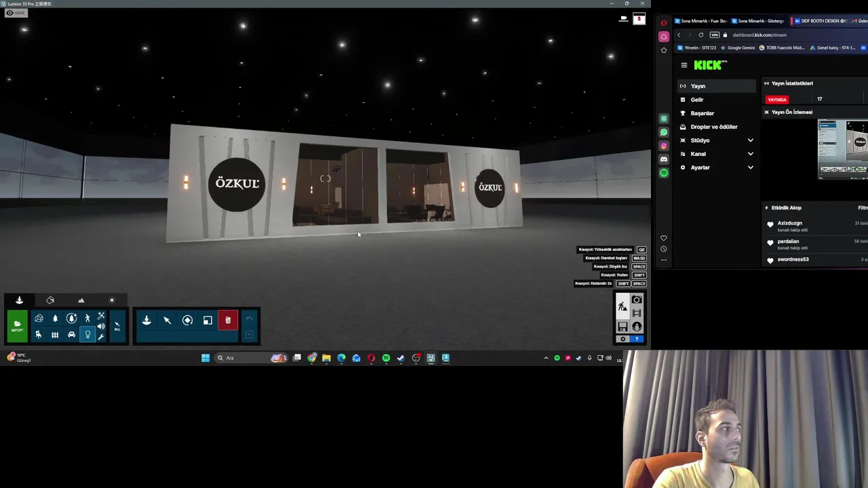Open Windows Start button
The width and height of the screenshot is (868, 488).
(205, 358)
